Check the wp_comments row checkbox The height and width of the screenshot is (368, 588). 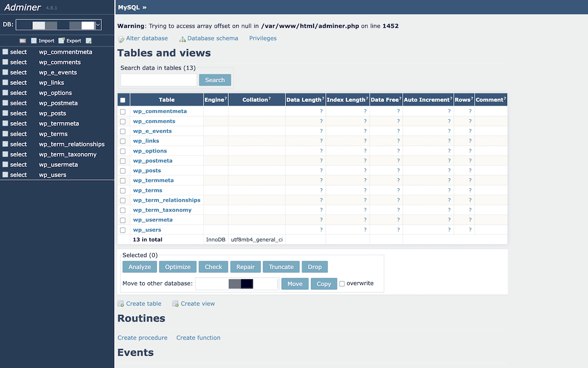pos(122,122)
